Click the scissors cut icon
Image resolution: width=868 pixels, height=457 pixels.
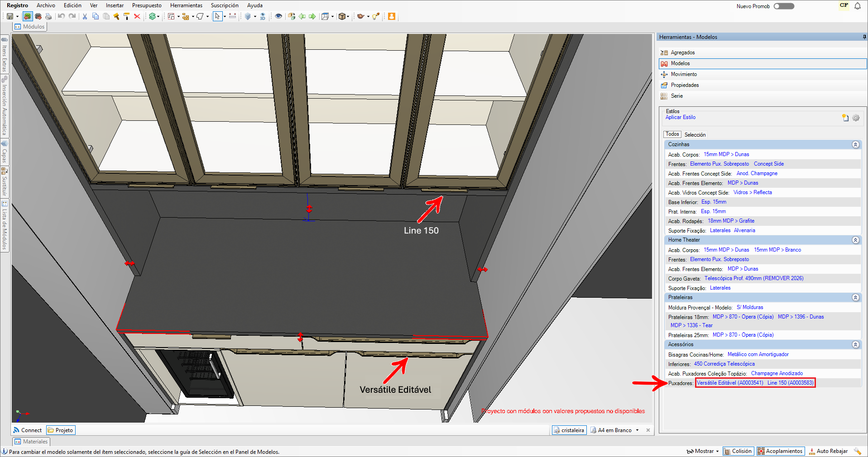click(x=85, y=16)
